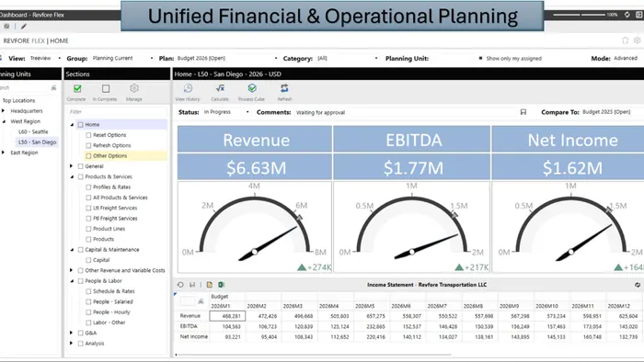
Task: Click the Calculate icon
Action: pyautogui.click(x=220, y=88)
